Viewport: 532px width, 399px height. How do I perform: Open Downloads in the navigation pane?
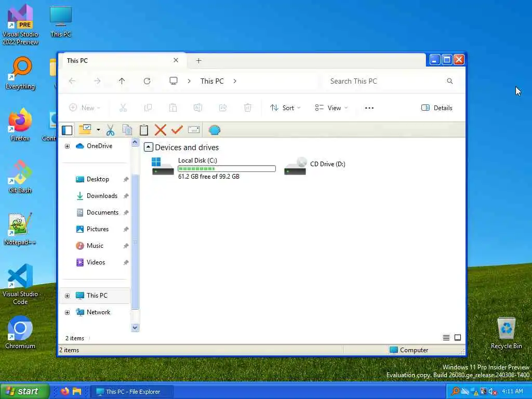click(102, 196)
